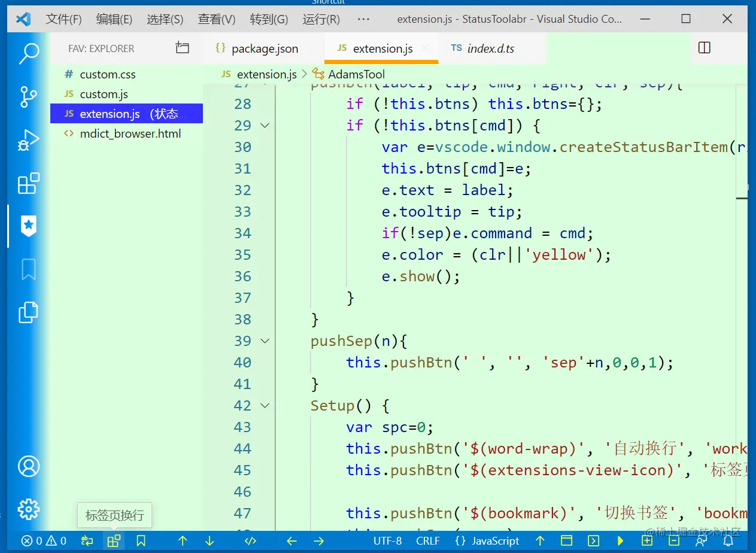The height and width of the screenshot is (553, 756).
Task: Click the feedback person icon in status bar
Action: coord(702,541)
